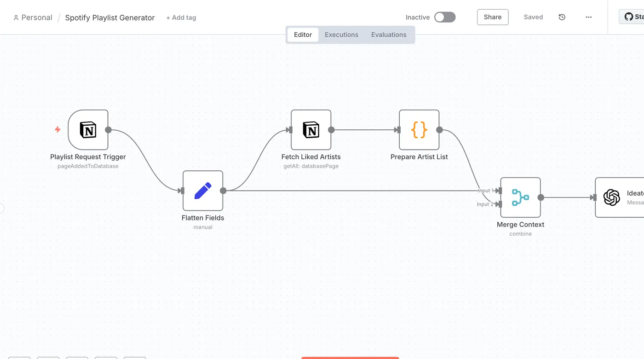Switch to the Executions tab
This screenshot has height=359, width=644.
pos(341,35)
